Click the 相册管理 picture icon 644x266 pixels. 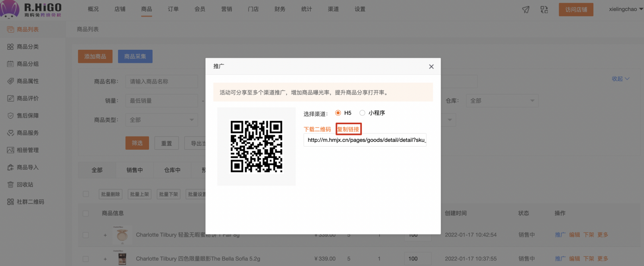(x=10, y=150)
